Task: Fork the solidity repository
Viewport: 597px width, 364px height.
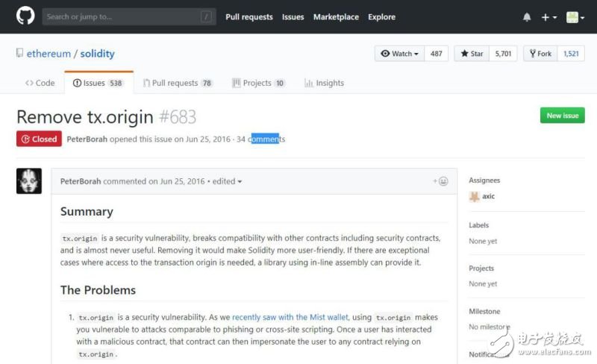Action: [540, 54]
